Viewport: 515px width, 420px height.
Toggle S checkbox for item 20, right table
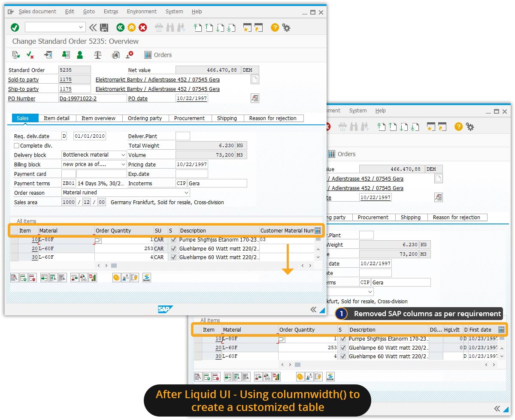tap(343, 347)
